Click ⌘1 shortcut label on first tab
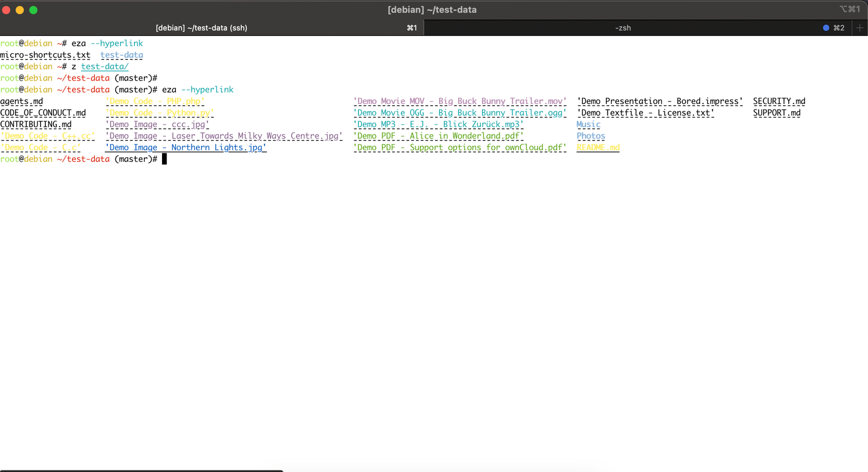Image resolution: width=868 pixels, height=472 pixels. pos(412,28)
